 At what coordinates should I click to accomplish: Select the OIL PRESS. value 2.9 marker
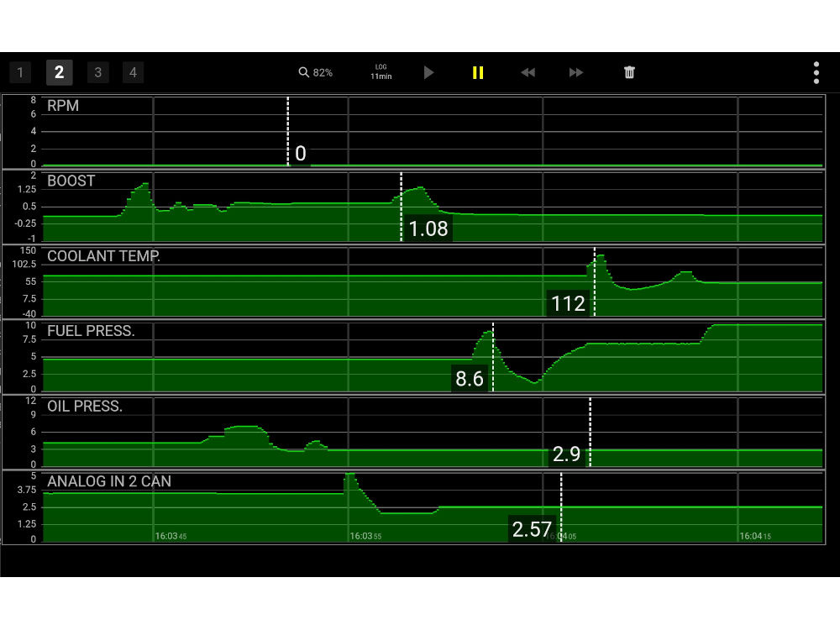[x=566, y=454]
